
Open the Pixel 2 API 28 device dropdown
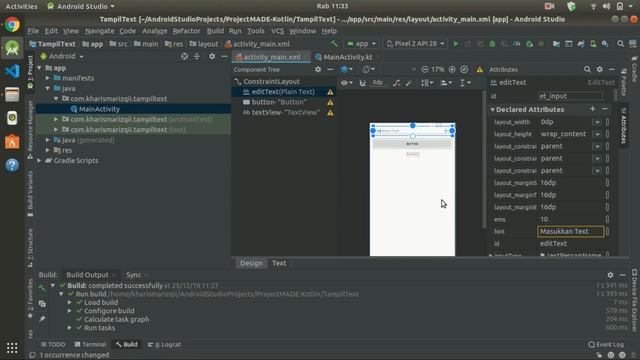click(x=416, y=44)
